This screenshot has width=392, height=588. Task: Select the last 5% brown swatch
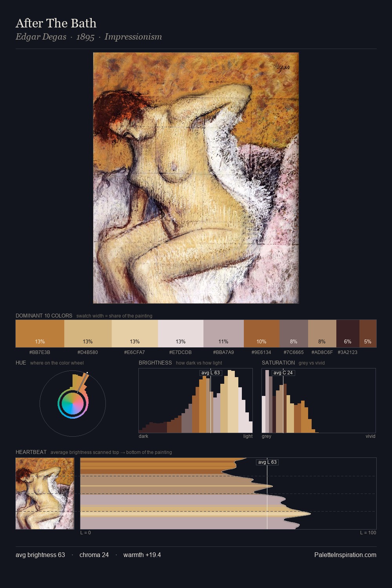(368, 334)
